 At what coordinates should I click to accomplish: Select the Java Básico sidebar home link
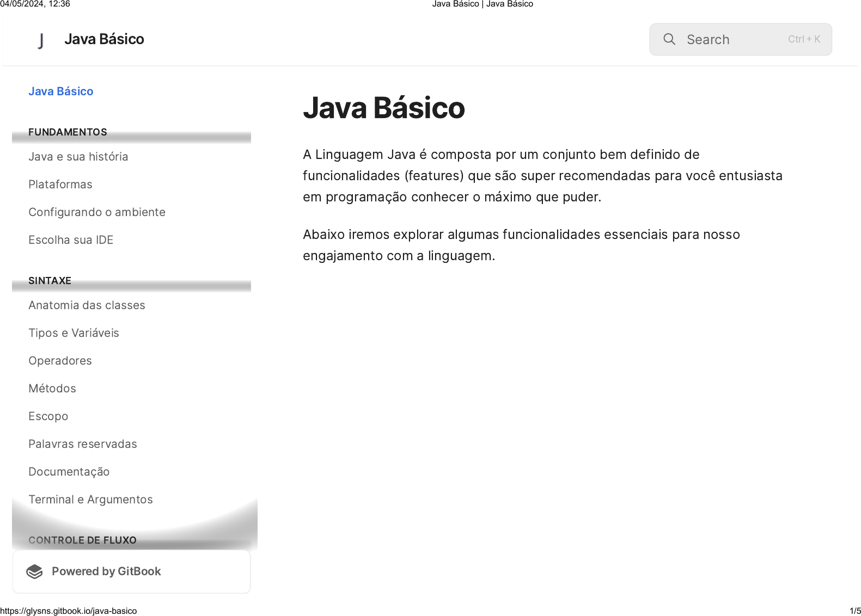(60, 91)
